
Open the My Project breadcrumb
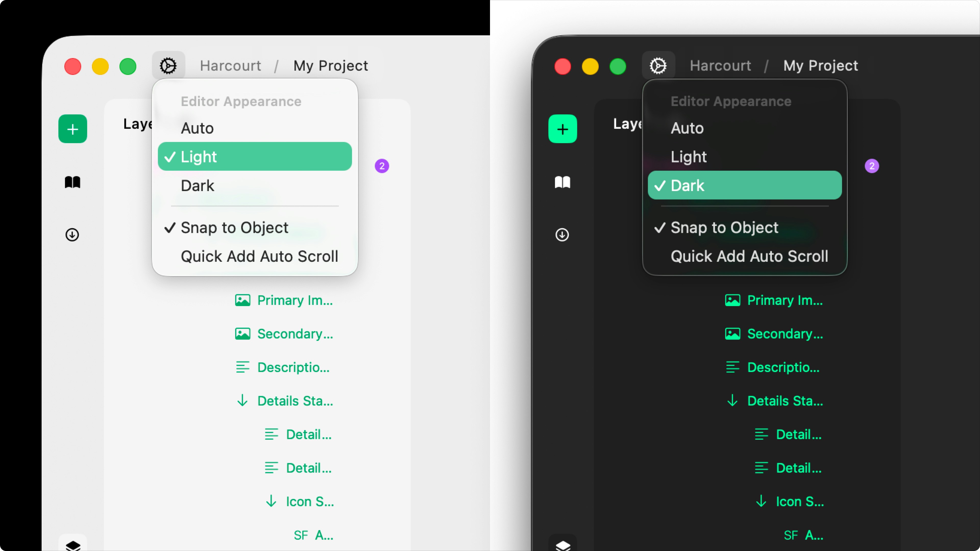[x=330, y=65]
